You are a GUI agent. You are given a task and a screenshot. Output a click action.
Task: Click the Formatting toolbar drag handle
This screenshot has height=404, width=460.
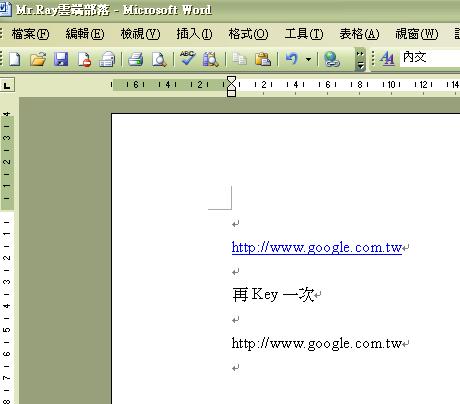click(x=373, y=59)
